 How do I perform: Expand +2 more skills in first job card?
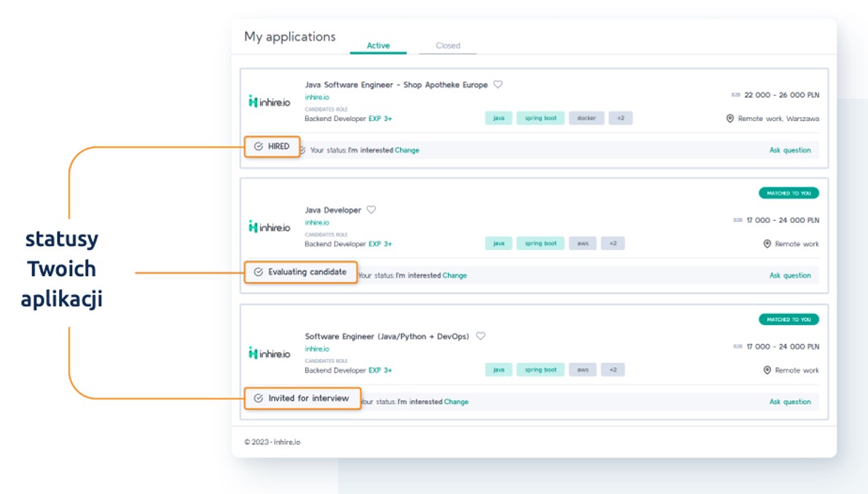(620, 118)
